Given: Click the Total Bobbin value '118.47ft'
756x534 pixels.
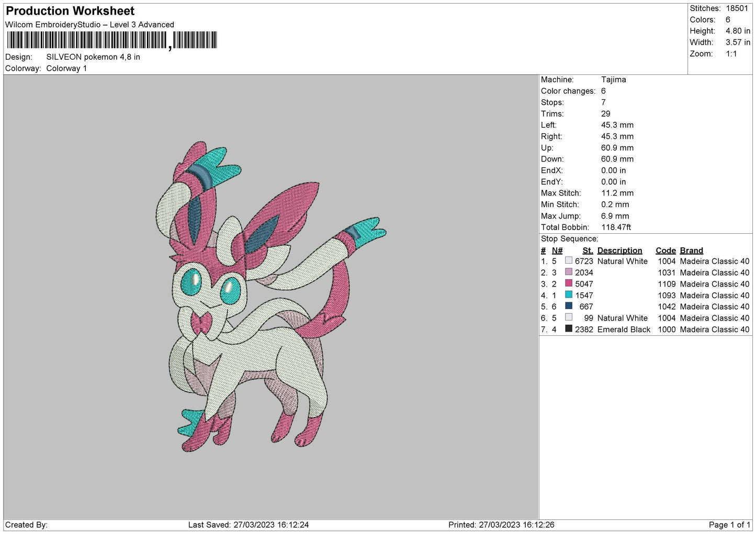Looking at the screenshot, I should (x=616, y=228).
